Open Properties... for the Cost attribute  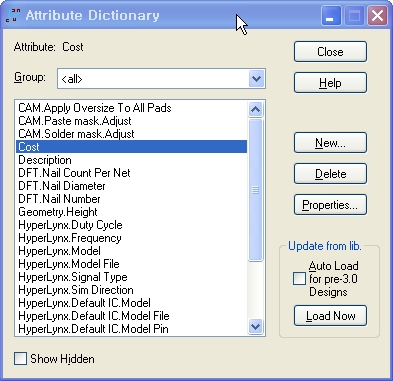tap(330, 205)
